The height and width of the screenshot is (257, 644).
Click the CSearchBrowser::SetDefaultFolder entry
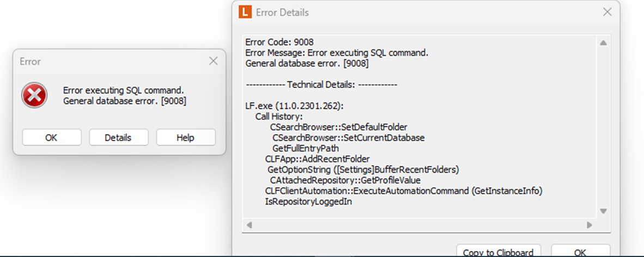(x=338, y=127)
